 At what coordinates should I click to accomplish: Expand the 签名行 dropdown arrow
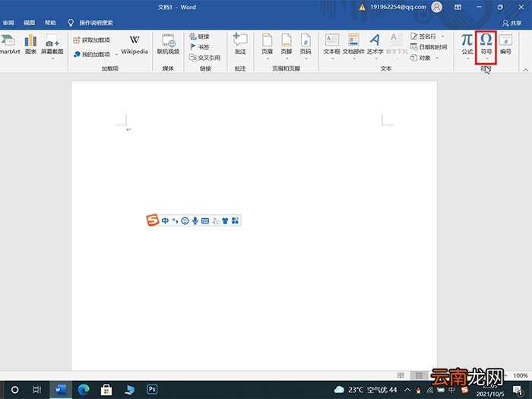pos(442,36)
